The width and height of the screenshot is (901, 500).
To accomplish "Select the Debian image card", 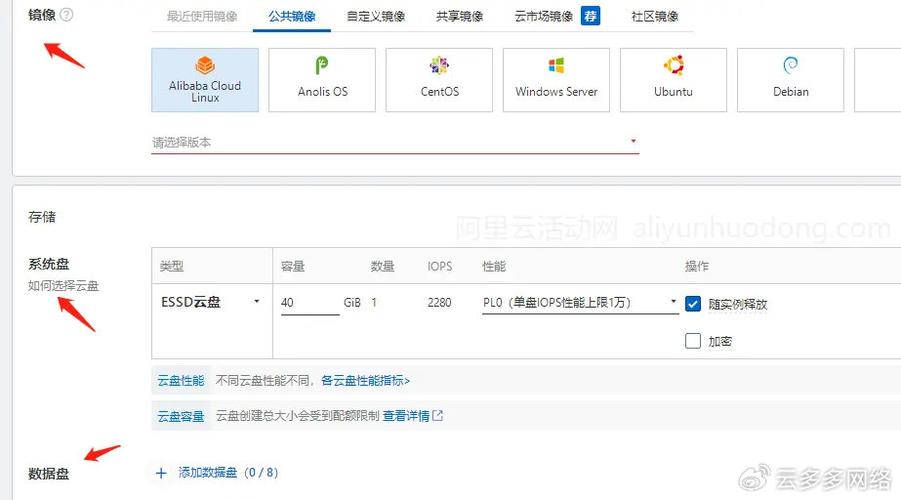I will point(791,80).
